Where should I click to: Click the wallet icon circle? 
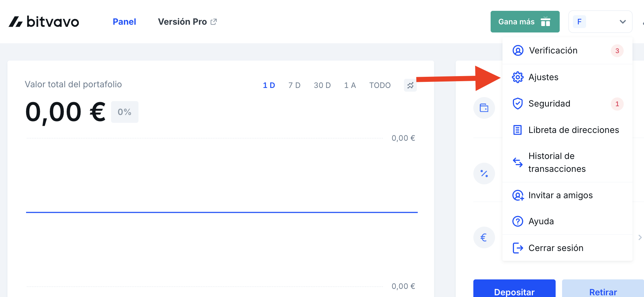click(484, 108)
